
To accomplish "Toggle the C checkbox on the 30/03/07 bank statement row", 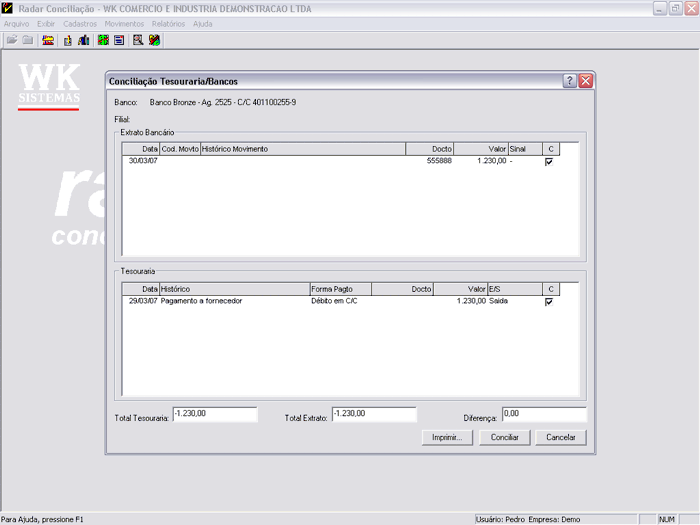I will pos(548,161).
